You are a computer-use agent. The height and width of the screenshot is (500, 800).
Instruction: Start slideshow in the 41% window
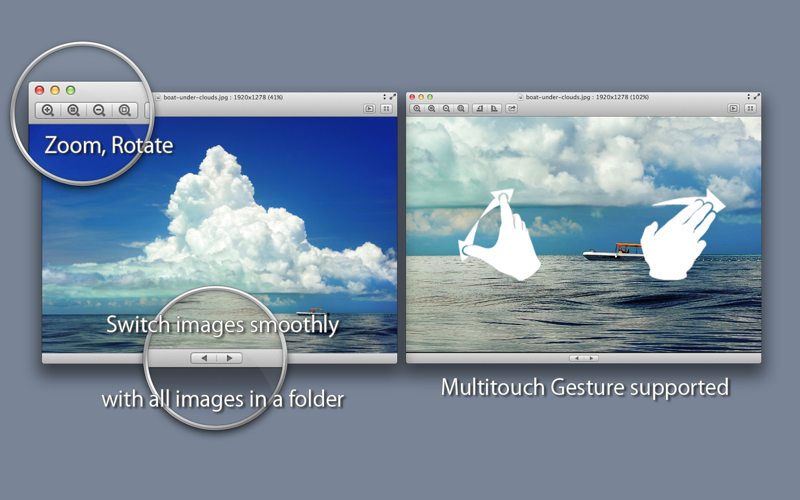(369, 108)
